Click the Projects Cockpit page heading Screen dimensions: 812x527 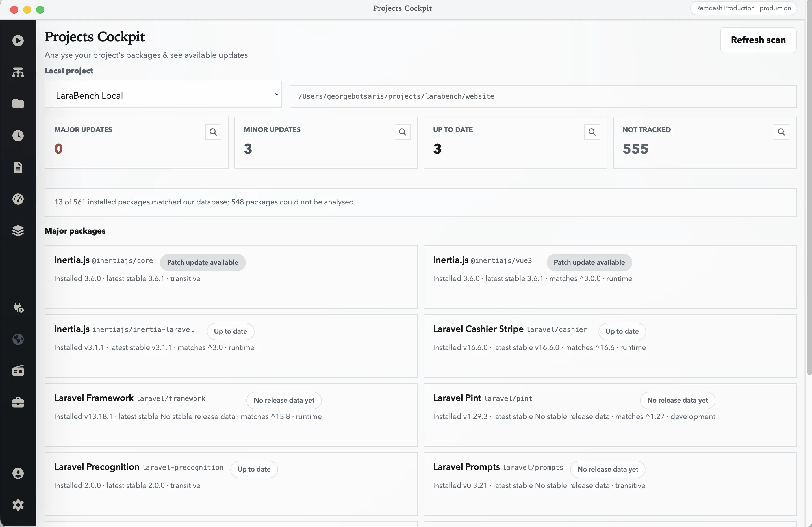94,37
